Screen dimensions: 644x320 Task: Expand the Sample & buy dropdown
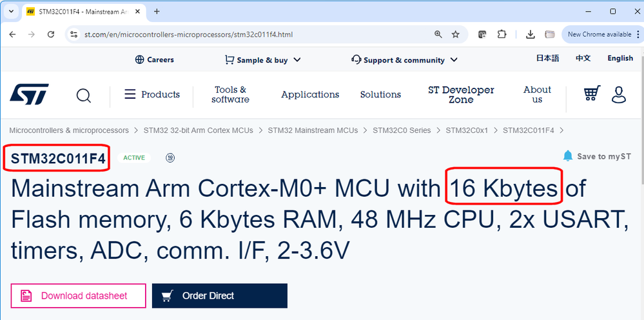(262, 60)
